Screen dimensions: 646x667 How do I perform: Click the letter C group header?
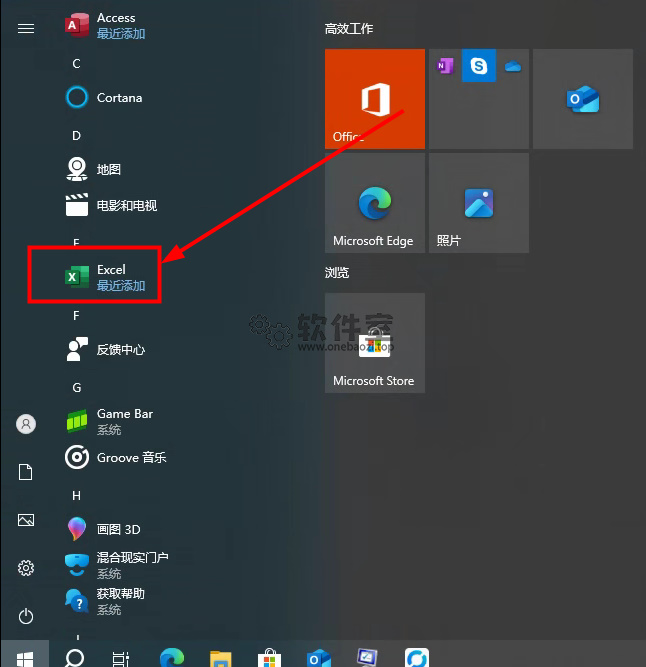(77, 64)
